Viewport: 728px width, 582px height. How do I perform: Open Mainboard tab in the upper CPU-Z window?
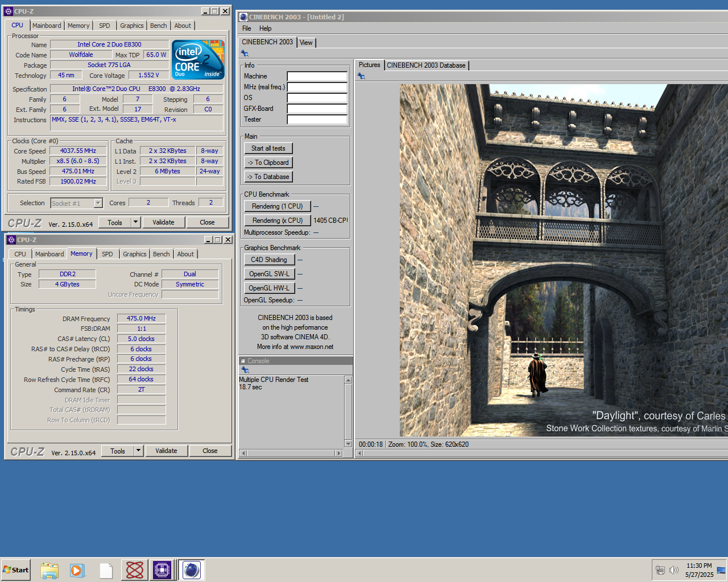pos(47,26)
